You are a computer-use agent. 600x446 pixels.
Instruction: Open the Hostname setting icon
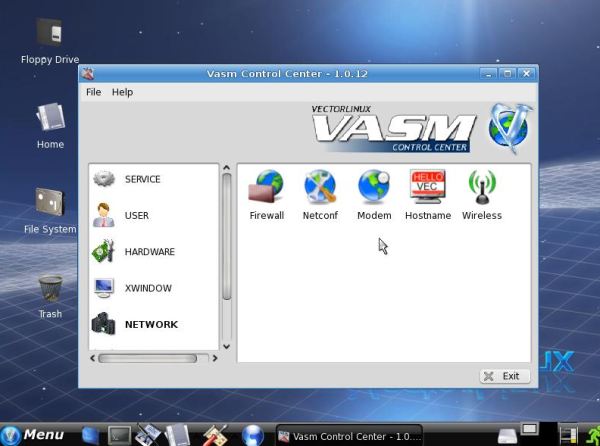(x=427, y=186)
